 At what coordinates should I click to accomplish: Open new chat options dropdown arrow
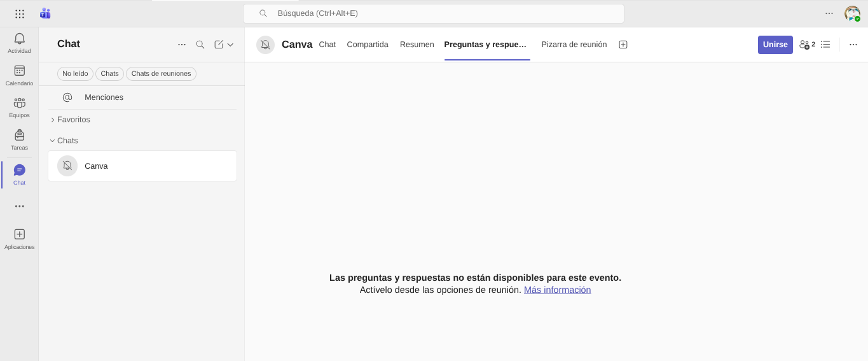230,45
